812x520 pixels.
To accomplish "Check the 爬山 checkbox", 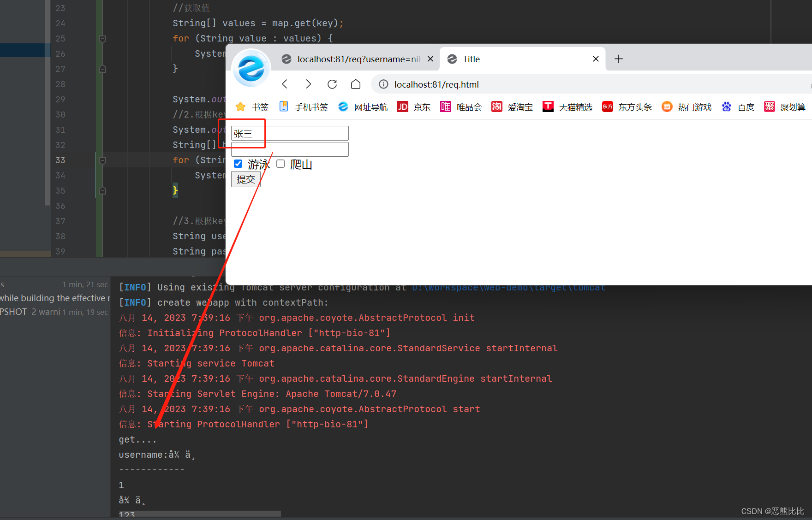I will [x=281, y=164].
